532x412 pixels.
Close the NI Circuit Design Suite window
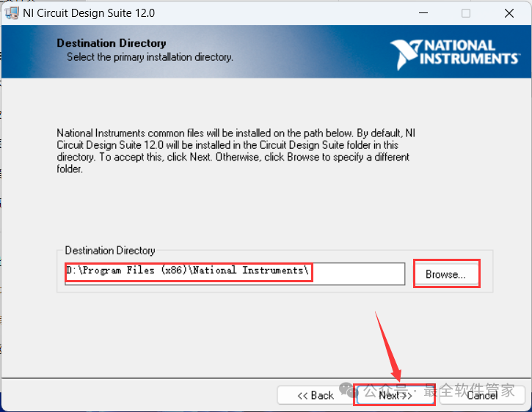[x=509, y=13]
